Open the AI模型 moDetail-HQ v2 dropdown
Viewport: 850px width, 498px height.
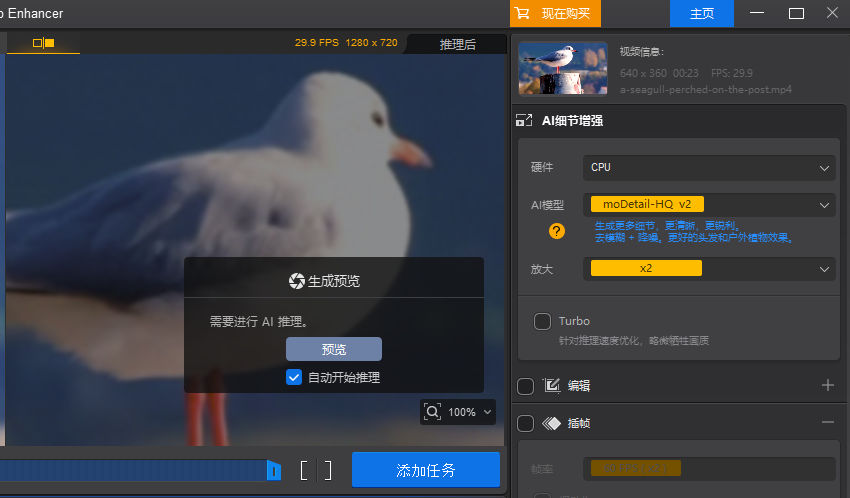[709, 205]
